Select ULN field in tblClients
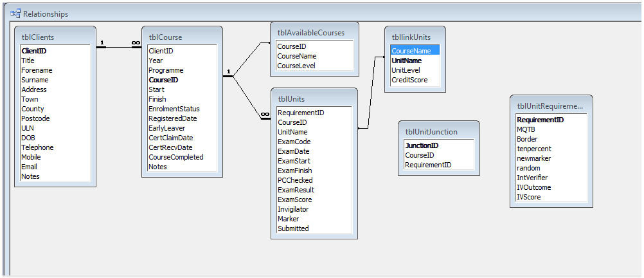 pyautogui.click(x=55, y=128)
